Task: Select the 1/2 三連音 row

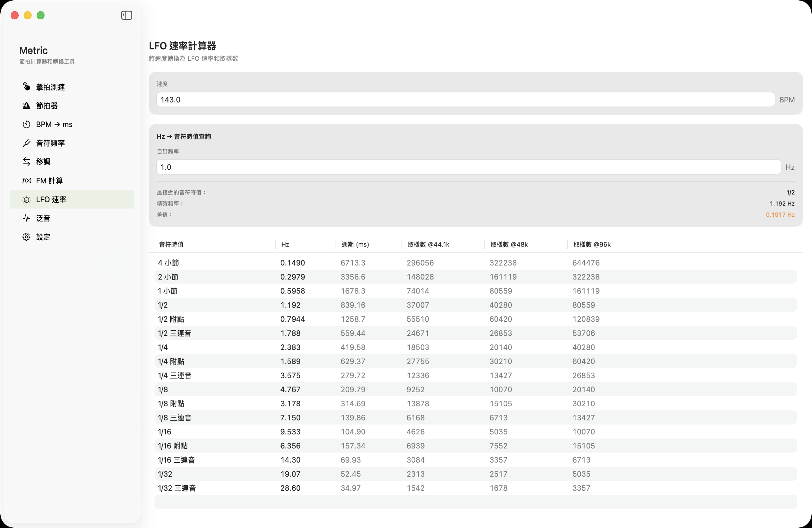Action: click(475, 333)
